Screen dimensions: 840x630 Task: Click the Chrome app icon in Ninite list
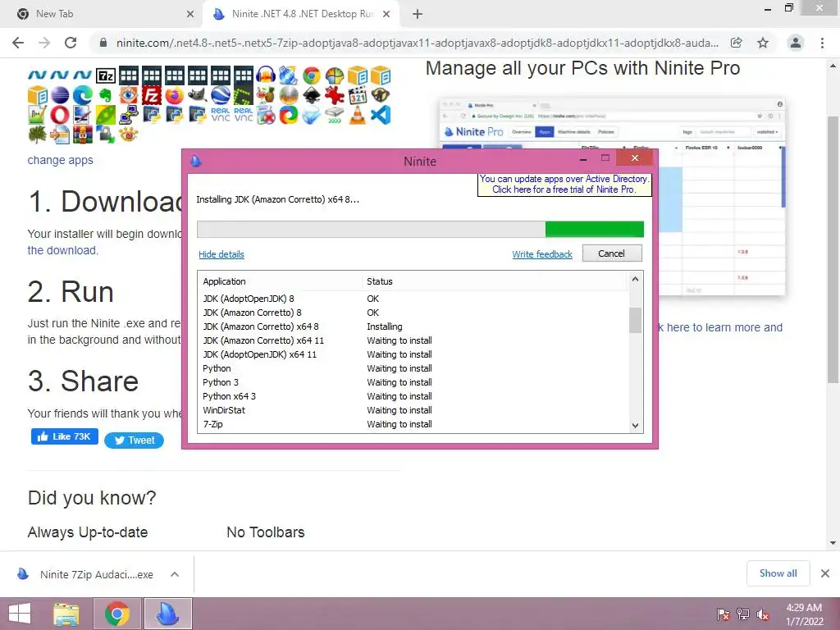tap(311, 75)
